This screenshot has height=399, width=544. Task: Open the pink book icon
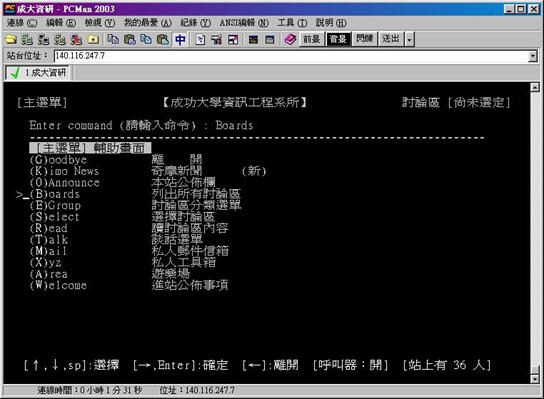pos(290,40)
